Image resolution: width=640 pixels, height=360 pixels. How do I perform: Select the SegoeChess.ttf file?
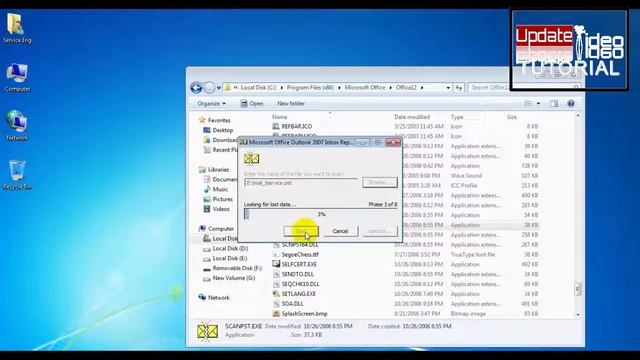[x=300, y=255]
